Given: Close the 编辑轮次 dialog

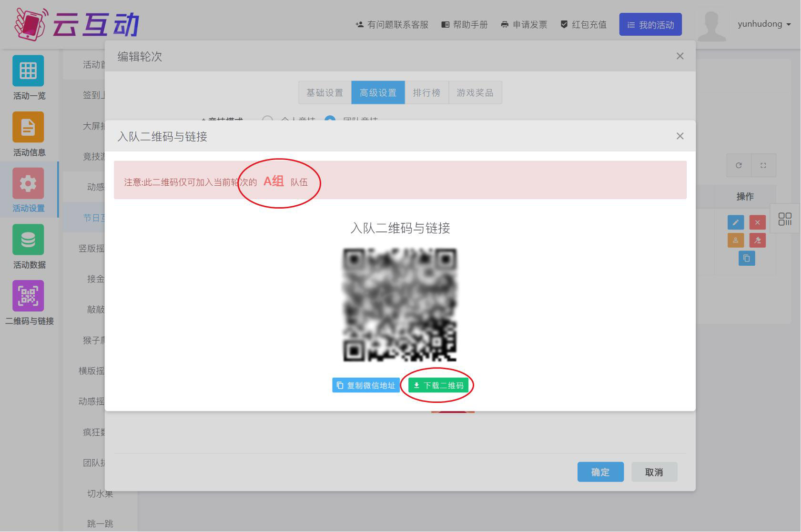Looking at the screenshot, I should (x=680, y=56).
